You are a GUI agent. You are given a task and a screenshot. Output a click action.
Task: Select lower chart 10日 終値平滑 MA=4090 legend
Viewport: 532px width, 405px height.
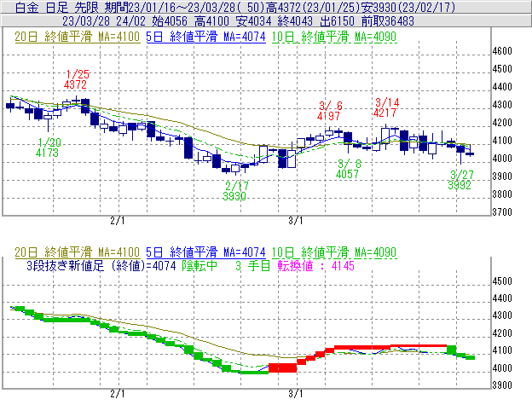pyautogui.click(x=334, y=252)
